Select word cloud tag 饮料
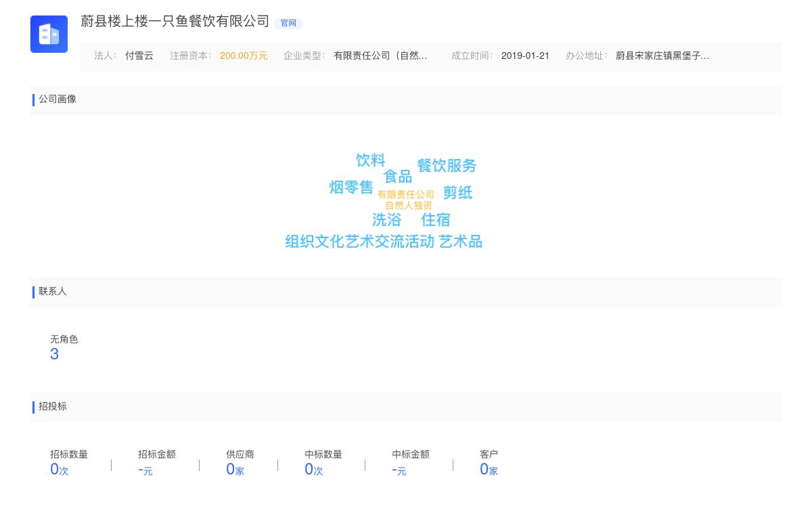This screenshot has width=812, height=509. pyautogui.click(x=371, y=160)
